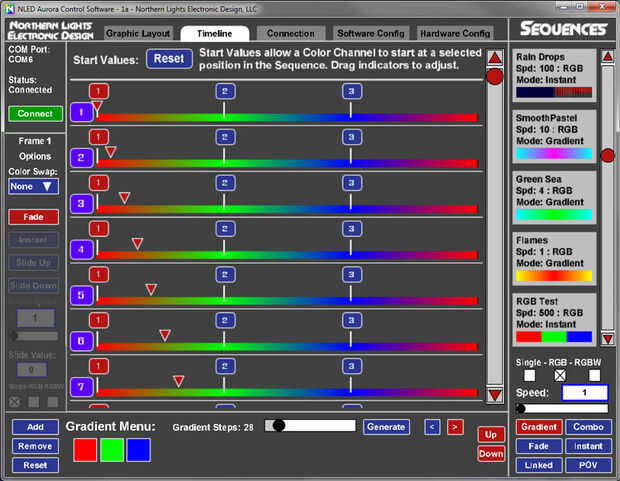
Task: Click red start triangle on channel 3
Action: click(x=125, y=198)
